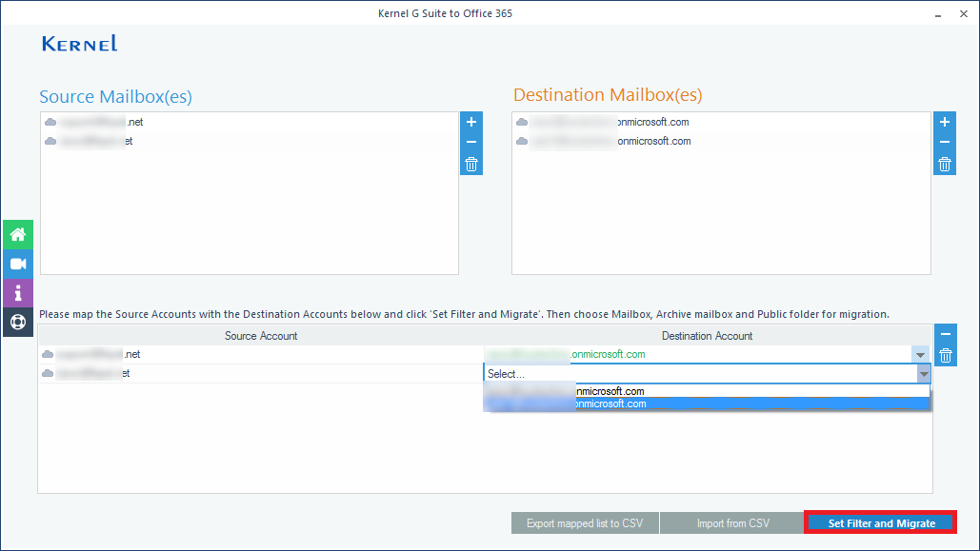Remove selected destination mailbox minus icon
The image size is (980, 551).
point(945,143)
